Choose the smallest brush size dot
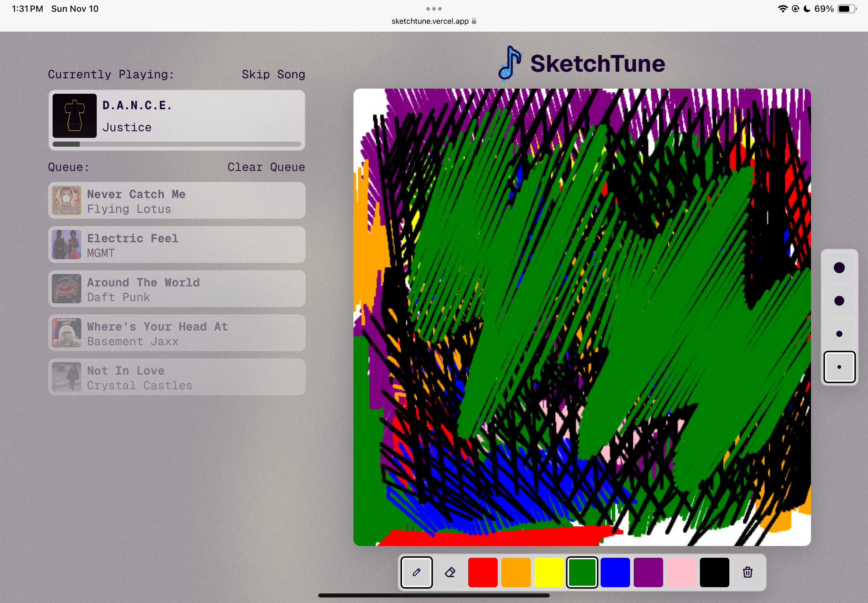The image size is (868, 603). (x=839, y=367)
